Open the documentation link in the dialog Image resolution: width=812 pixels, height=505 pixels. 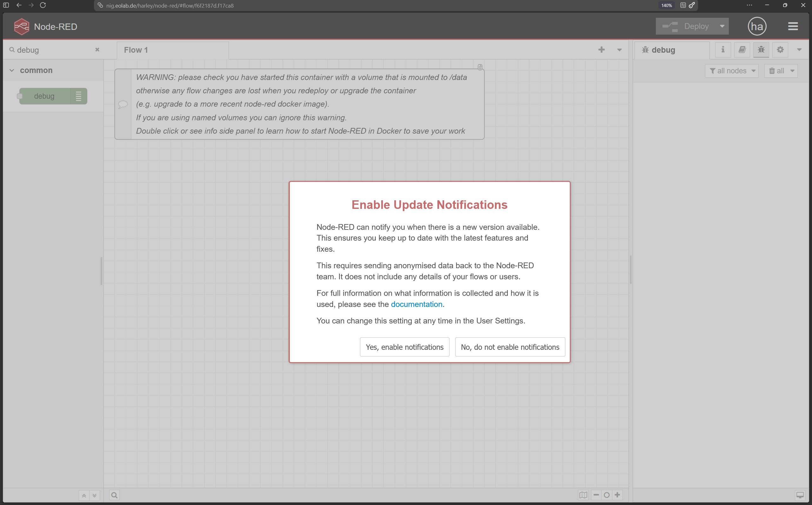tap(416, 304)
